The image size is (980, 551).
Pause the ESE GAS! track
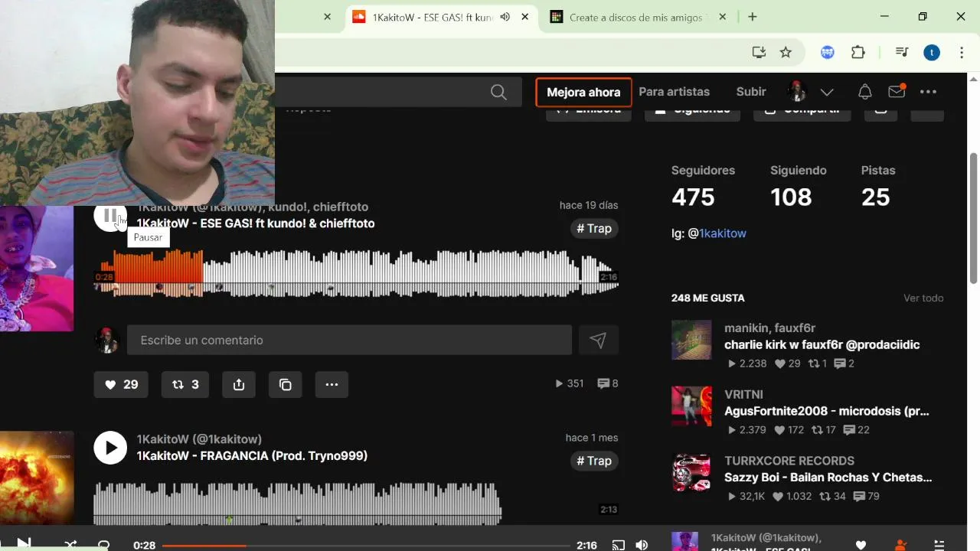pyautogui.click(x=110, y=216)
